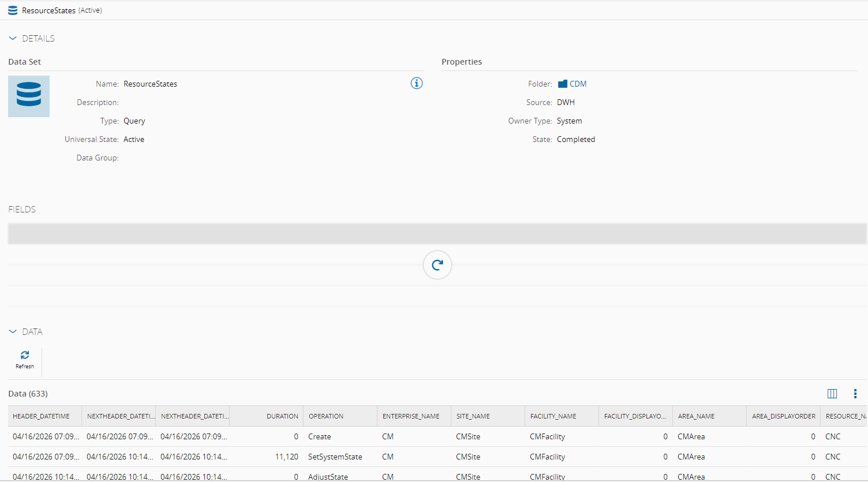Sort by the HEADER_DATETIME column header
Image resolution: width=868 pixels, height=482 pixels.
[42, 416]
